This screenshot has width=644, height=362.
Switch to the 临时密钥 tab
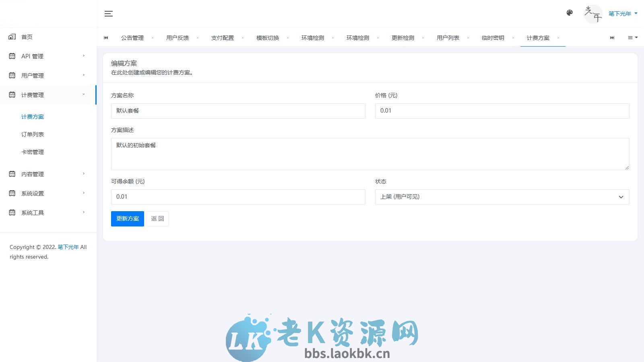(493, 38)
